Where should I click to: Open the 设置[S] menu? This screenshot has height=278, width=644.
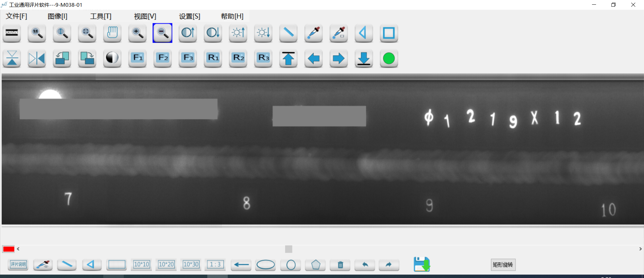pyautogui.click(x=190, y=16)
